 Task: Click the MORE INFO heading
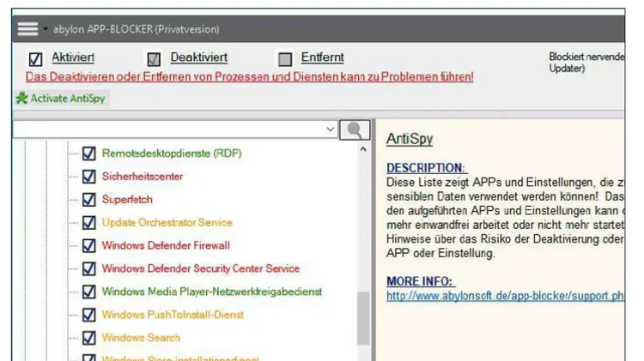click(420, 281)
